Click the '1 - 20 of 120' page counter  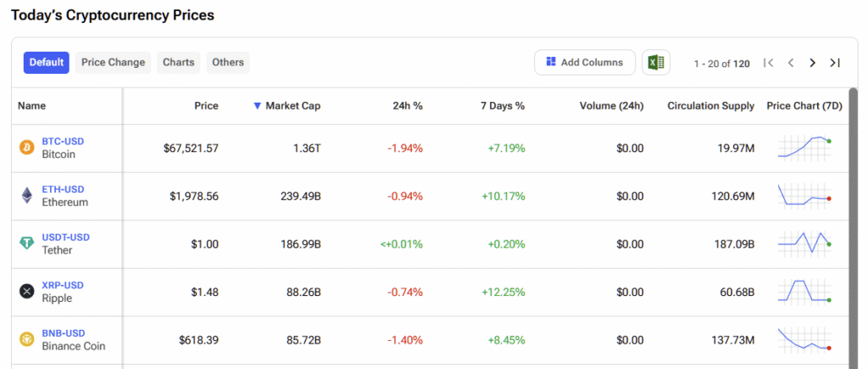click(722, 63)
